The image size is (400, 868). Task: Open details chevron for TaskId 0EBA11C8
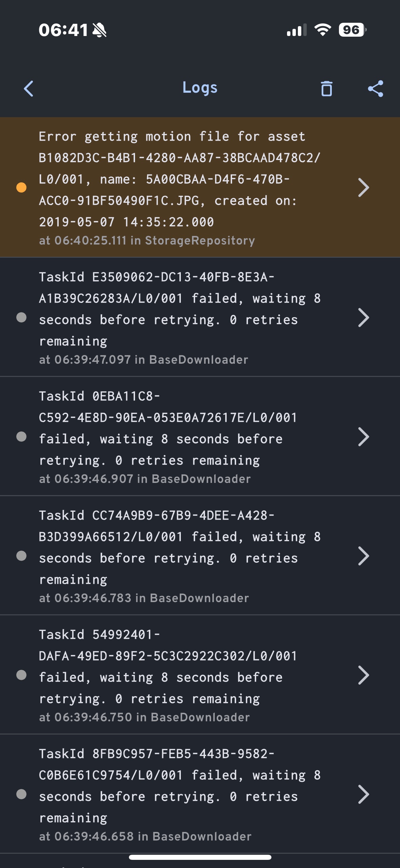tap(363, 437)
